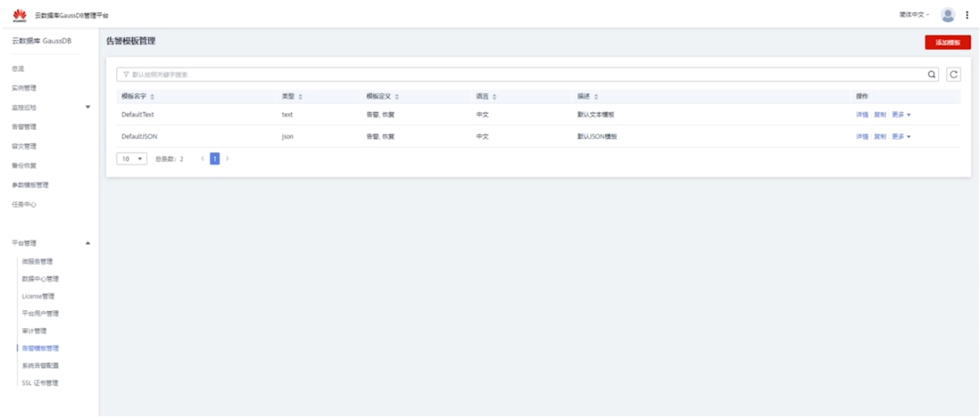The height and width of the screenshot is (420, 980).
Task: Click the 'text' type cell
Action: click(x=287, y=115)
